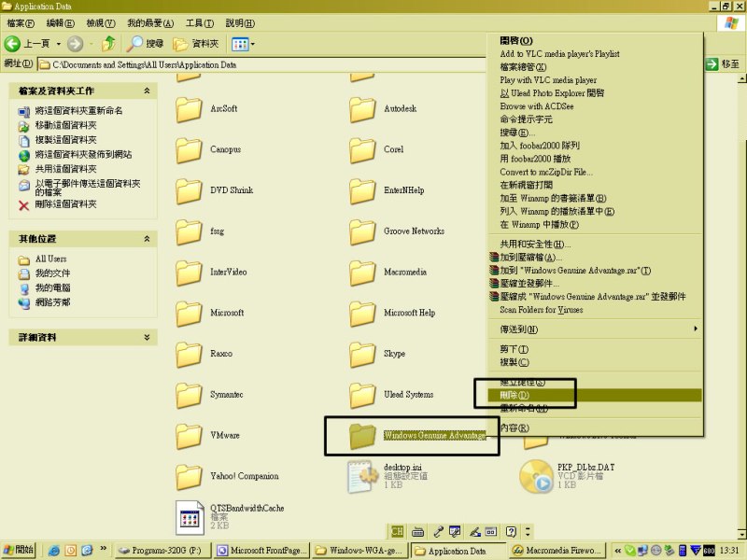This screenshot has width=747, height=560.
Task: Toggle the Folders pane toolbar button
Action: pos(196,44)
